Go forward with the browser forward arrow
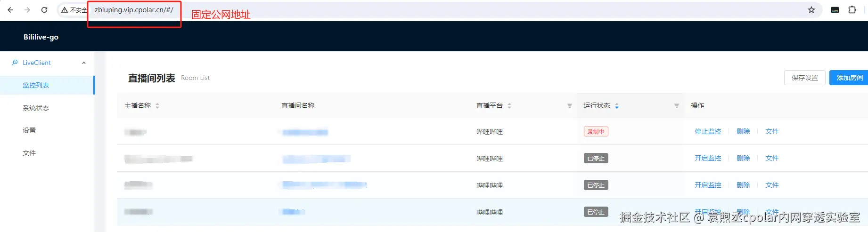Image resolution: width=868 pixels, height=232 pixels. pyautogui.click(x=27, y=10)
